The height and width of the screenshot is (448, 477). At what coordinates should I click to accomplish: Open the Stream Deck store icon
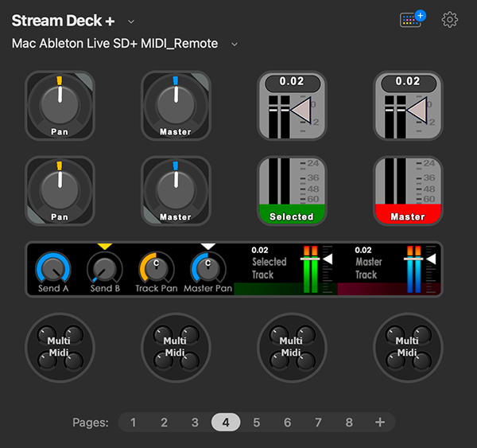pos(413,19)
